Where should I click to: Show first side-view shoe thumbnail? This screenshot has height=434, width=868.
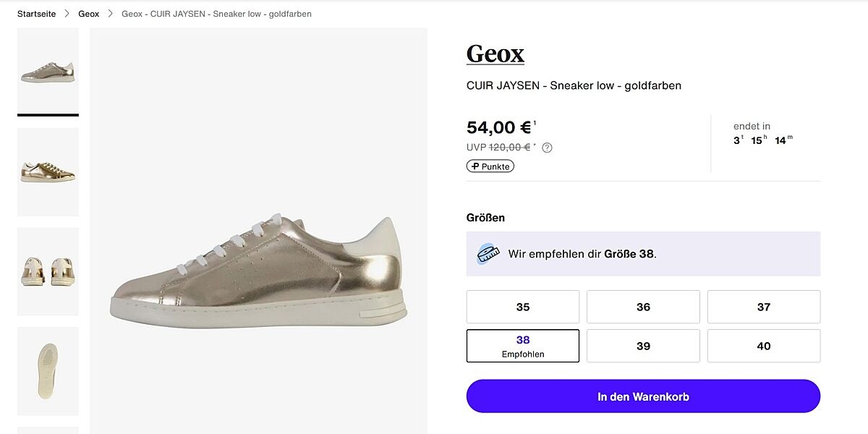click(x=48, y=72)
